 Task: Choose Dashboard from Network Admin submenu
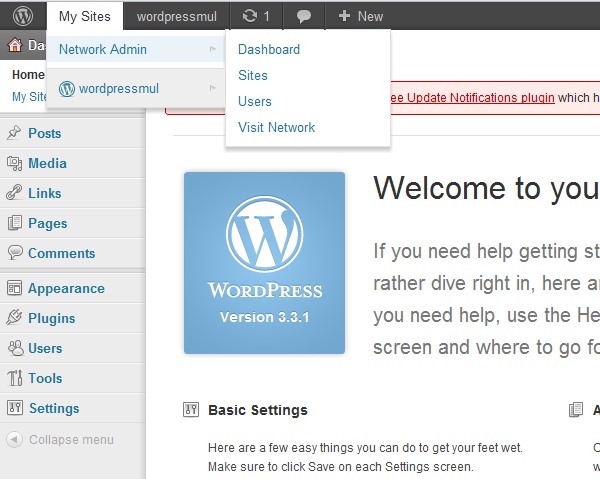pyautogui.click(x=269, y=49)
